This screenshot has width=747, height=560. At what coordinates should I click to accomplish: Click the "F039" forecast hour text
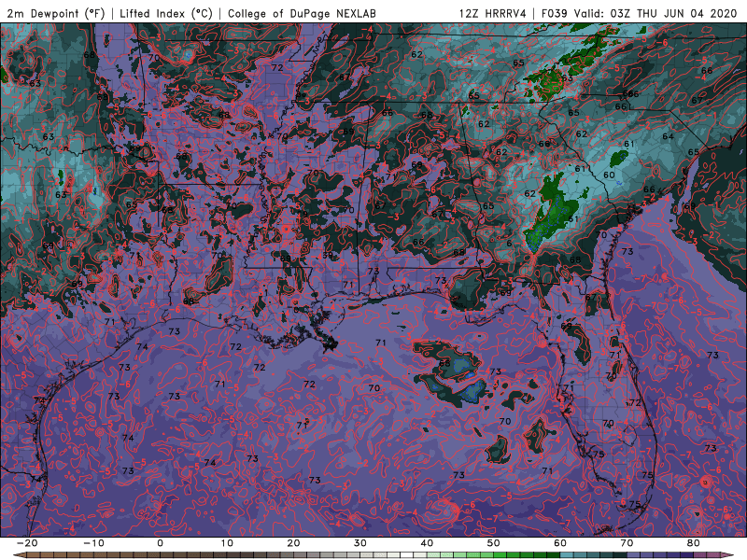pos(555,13)
